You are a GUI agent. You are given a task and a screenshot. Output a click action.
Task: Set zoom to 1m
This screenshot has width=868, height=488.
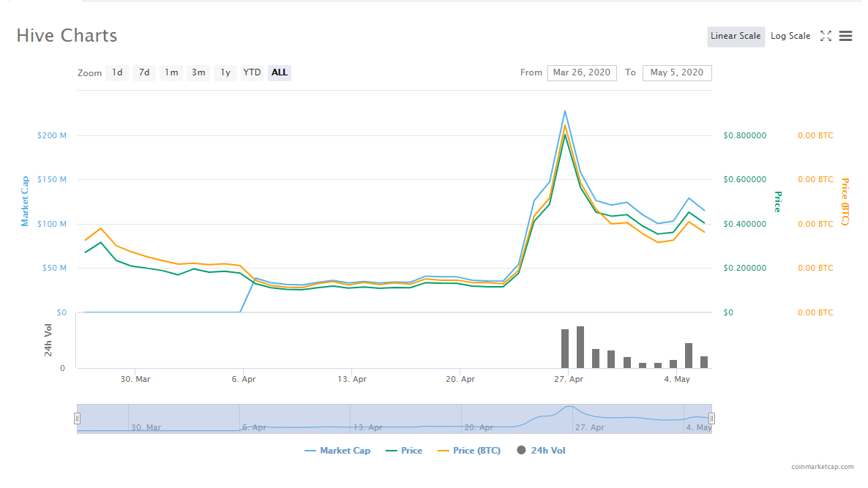click(x=171, y=72)
